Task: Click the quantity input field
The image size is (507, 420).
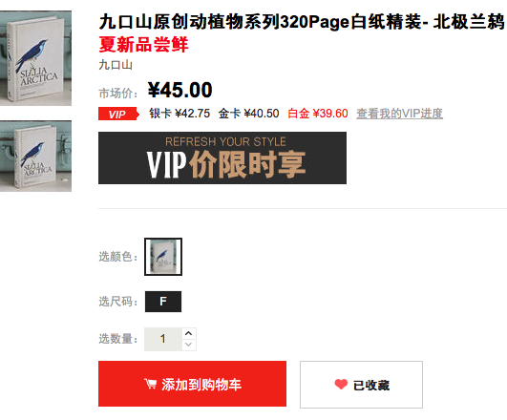Action: coord(163,339)
